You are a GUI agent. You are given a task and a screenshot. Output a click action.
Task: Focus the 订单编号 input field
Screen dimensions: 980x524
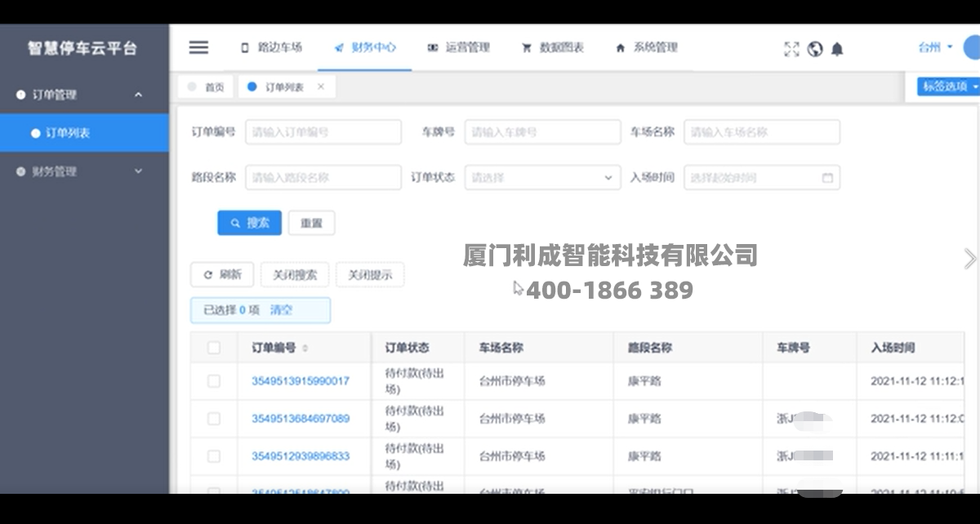(323, 132)
